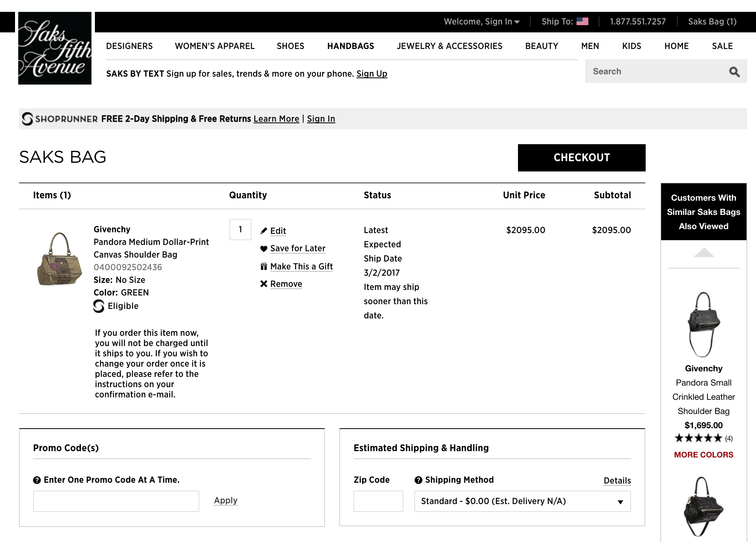Click MORE COLORS link
The height and width of the screenshot is (542, 756).
pos(703,455)
